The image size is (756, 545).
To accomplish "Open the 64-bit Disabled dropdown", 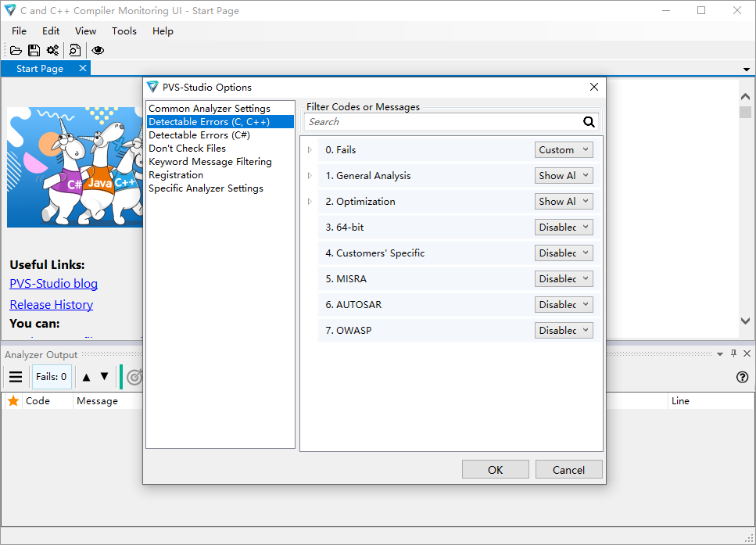I will 564,228.
